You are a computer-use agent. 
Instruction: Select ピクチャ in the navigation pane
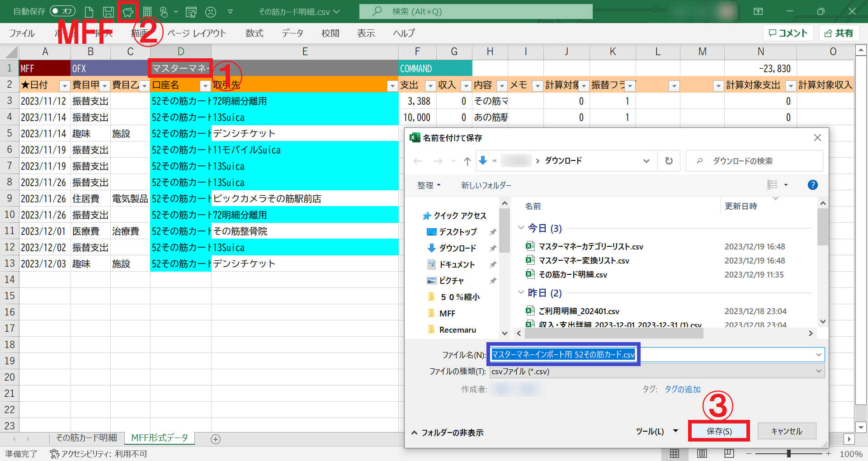pyautogui.click(x=451, y=281)
